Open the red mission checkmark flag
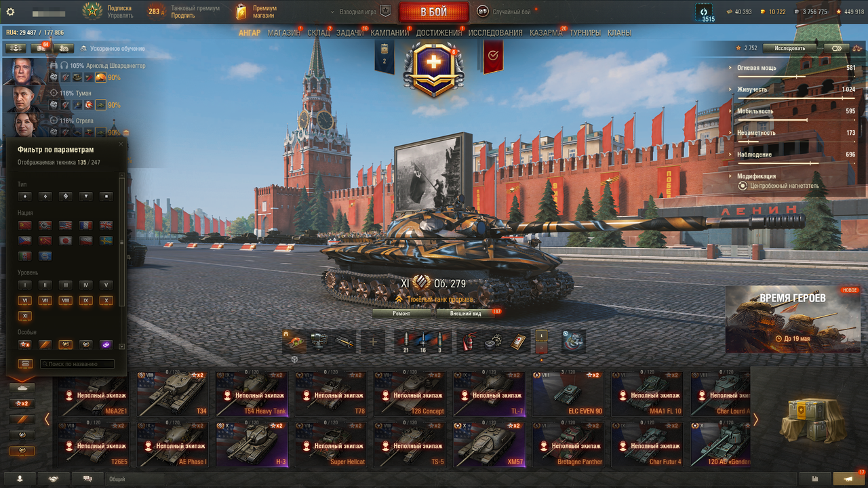Image resolution: width=868 pixels, height=488 pixels. [493, 56]
